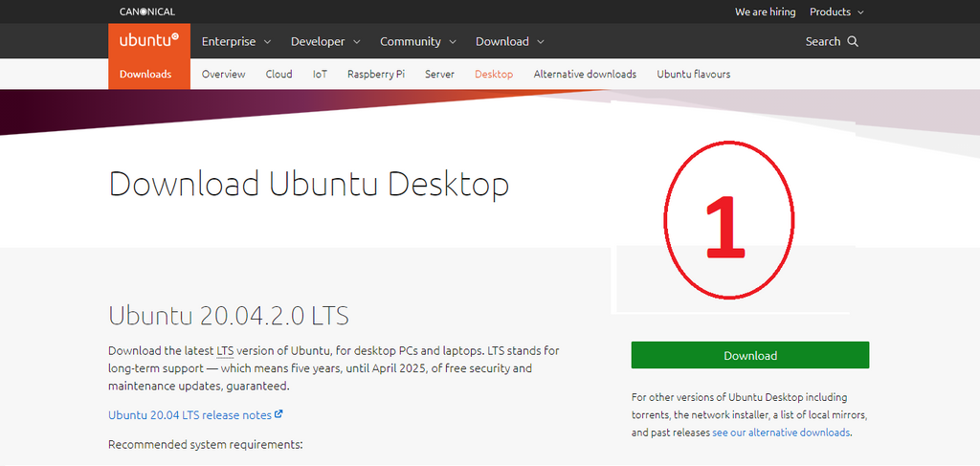Click the Alternative downloads tab
Screen dimensions: 980x466
pyautogui.click(x=585, y=74)
